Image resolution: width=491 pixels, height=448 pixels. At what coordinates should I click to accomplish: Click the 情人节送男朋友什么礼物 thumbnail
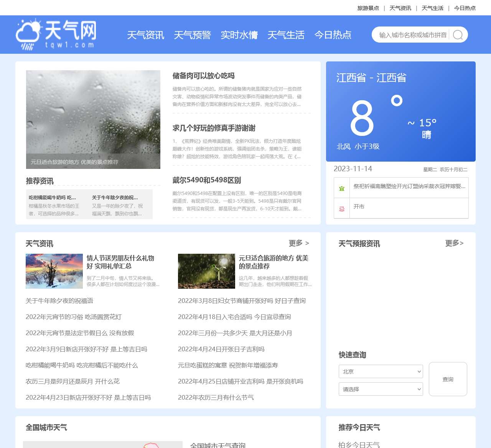coord(54,271)
